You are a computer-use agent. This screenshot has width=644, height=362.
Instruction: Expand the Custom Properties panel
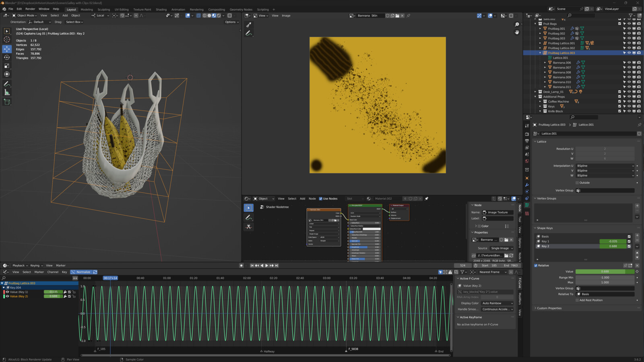pyautogui.click(x=549, y=308)
